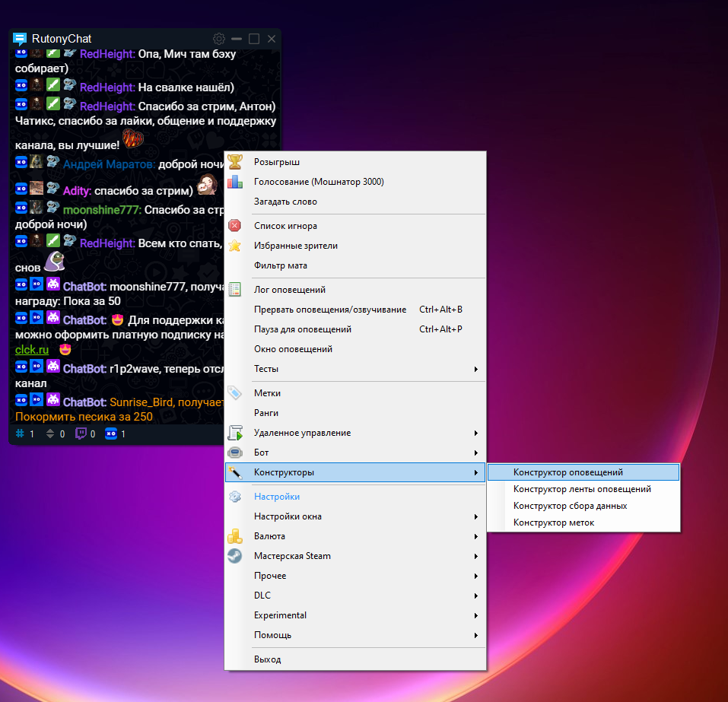Expand the DLC submenu arrow
The image size is (728, 702).
click(x=476, y=596)
